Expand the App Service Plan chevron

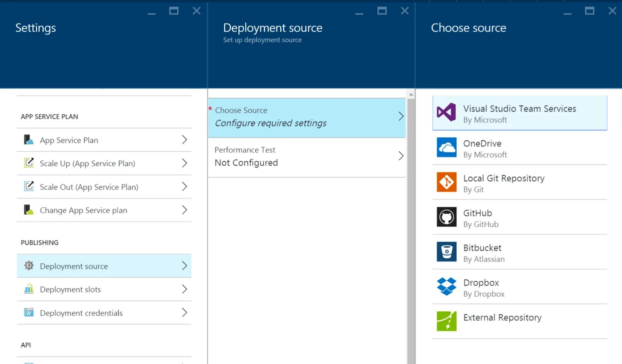pos(184,140)
